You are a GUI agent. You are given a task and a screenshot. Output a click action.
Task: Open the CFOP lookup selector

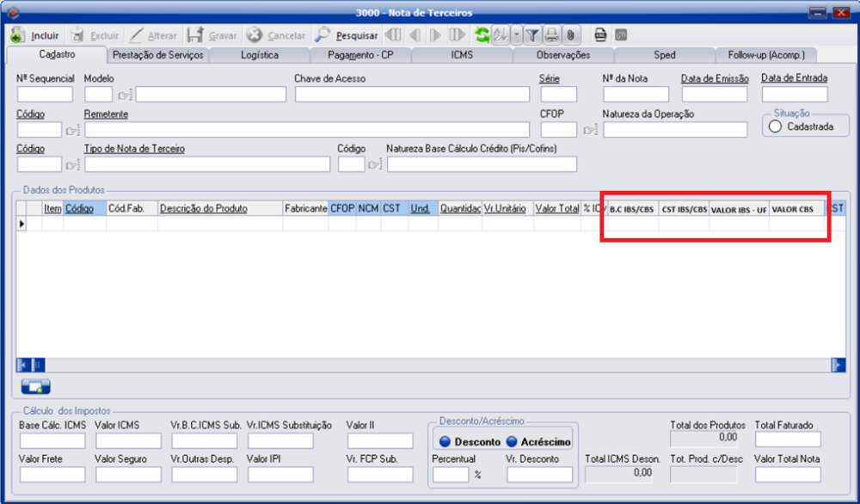tap(590, 131)
